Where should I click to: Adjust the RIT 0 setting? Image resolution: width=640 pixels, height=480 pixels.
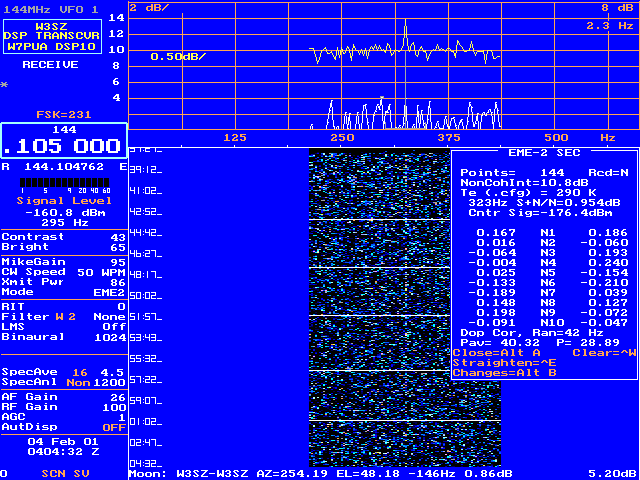point(64,307)
